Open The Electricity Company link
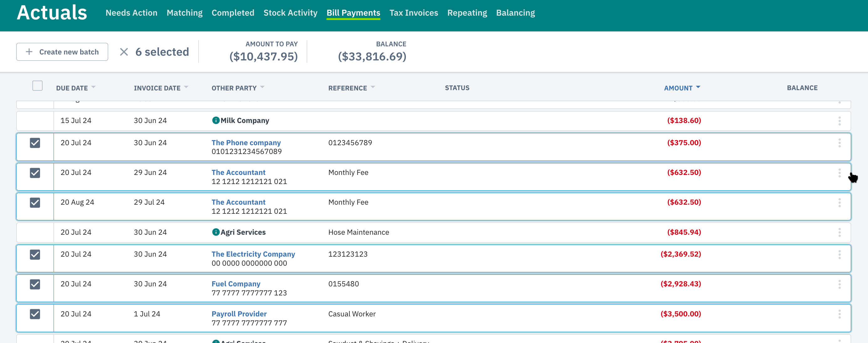This screenshot has height=343, width=868. coord(253,254)
